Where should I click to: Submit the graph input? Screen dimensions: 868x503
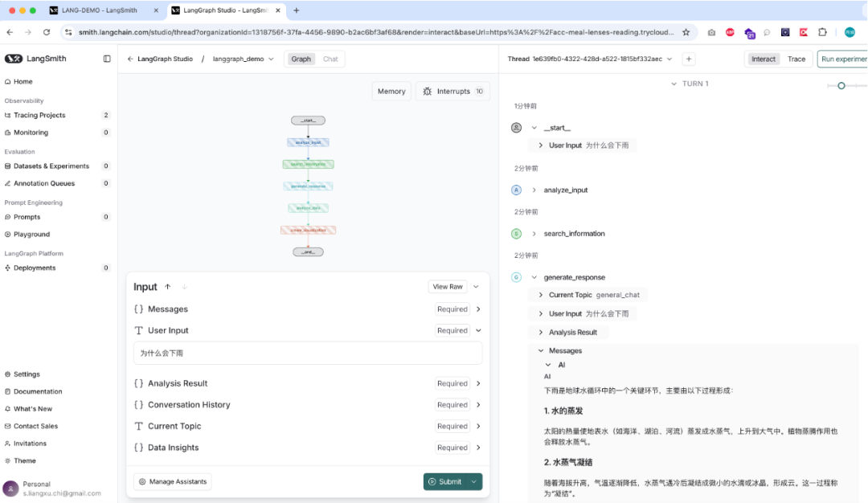pyautogui.click(x=445, y=481)
